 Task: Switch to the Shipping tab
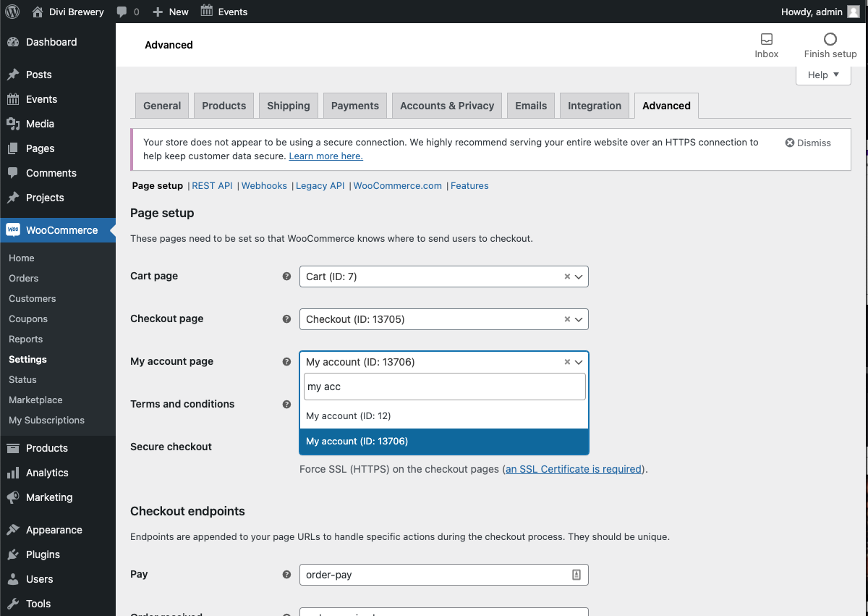coord(289,106)
